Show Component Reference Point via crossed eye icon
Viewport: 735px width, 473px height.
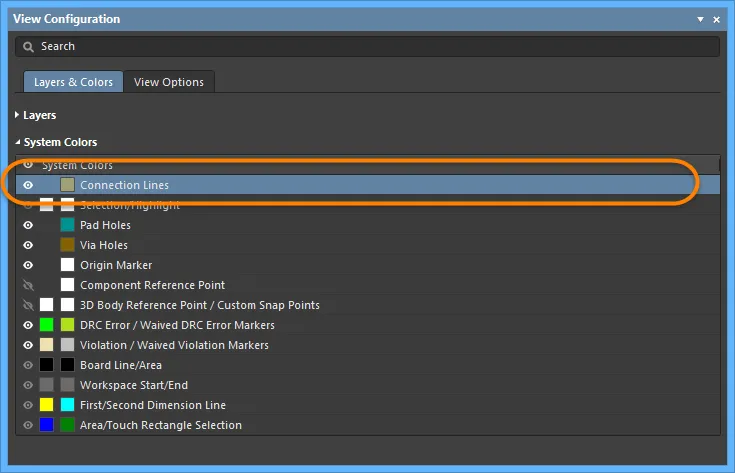[28, 285]
